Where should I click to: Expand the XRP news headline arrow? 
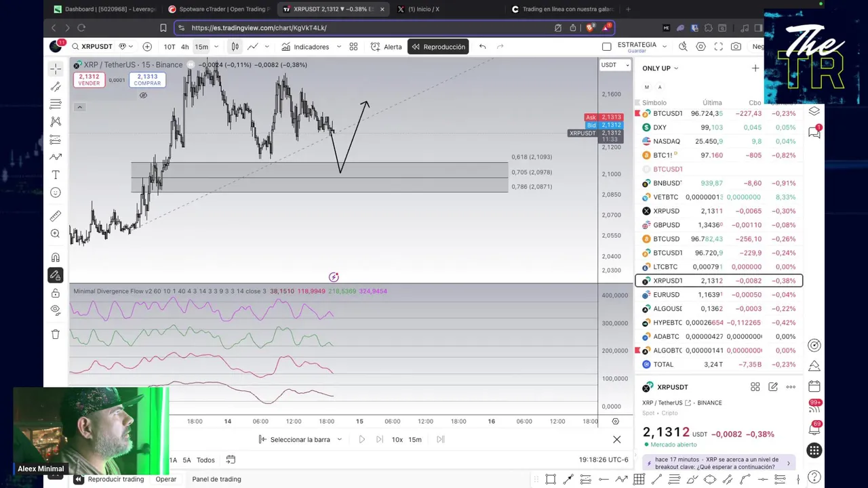point(788,464)
